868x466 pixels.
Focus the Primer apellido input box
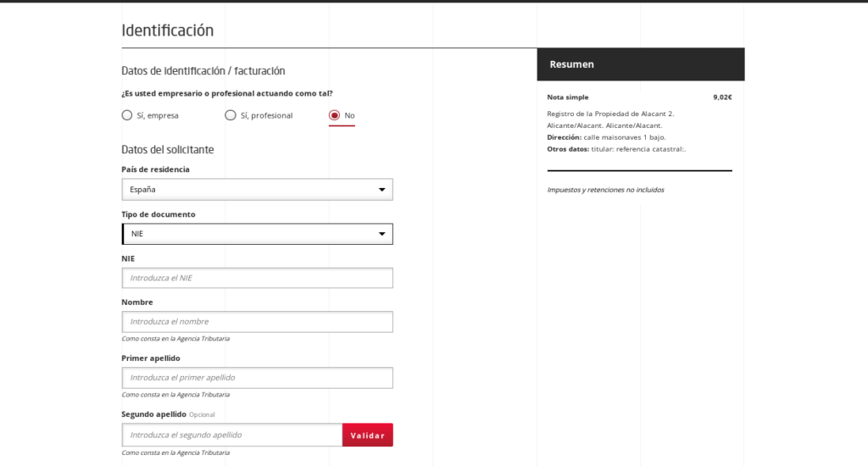coord(257,378)
